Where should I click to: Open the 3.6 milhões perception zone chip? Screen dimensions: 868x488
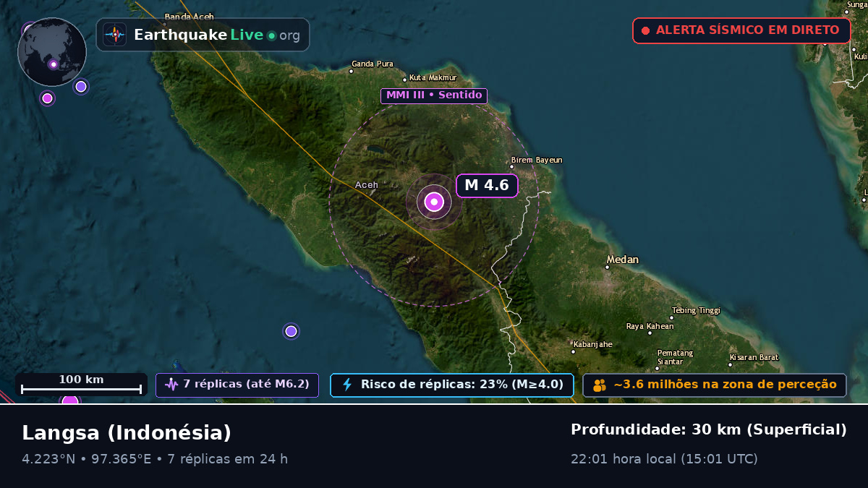tap(715, 385)
